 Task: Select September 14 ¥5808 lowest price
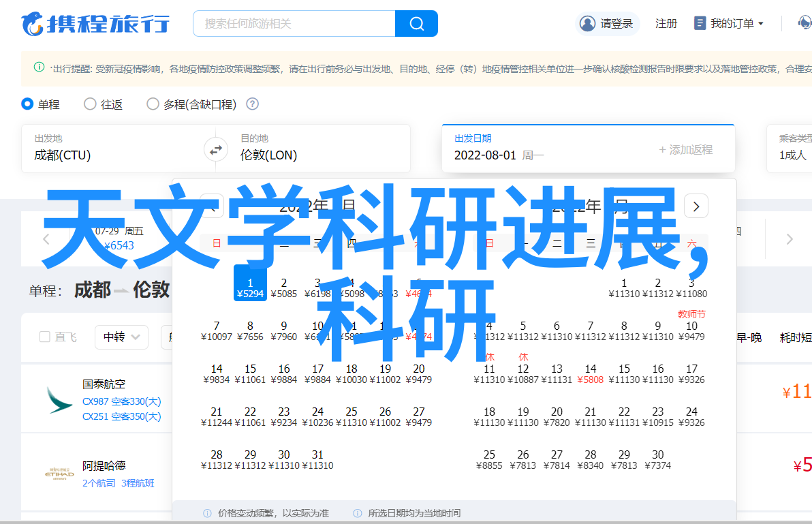pos(591,374)
